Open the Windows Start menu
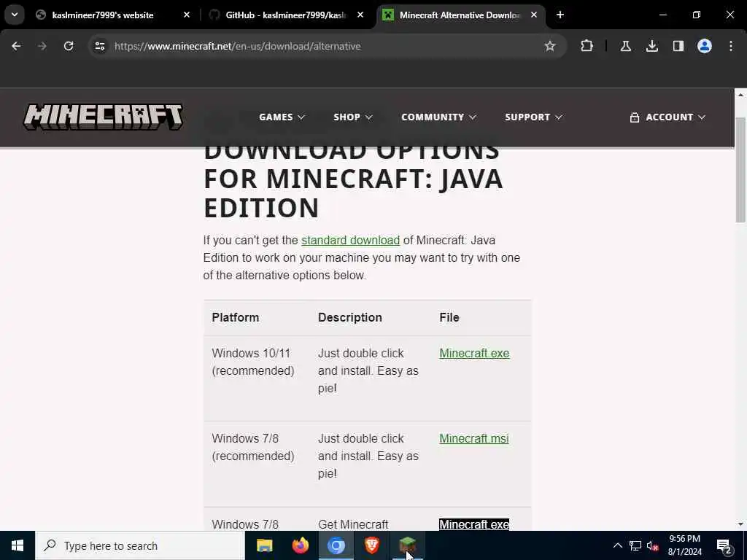Image resolution: width=747 pixels, height=560 pixels. [18, 545]
